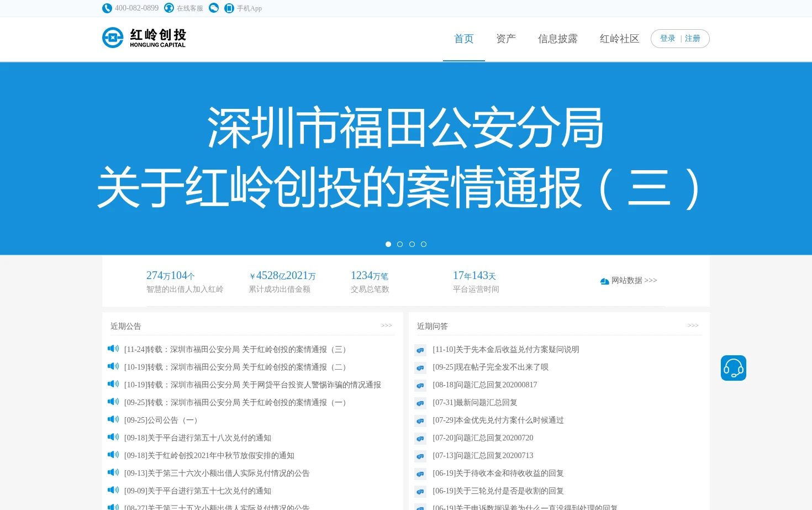Click the pie chart icon beside 网站数据
Screen dimensions: 812x510
click(x=604, y=281)
